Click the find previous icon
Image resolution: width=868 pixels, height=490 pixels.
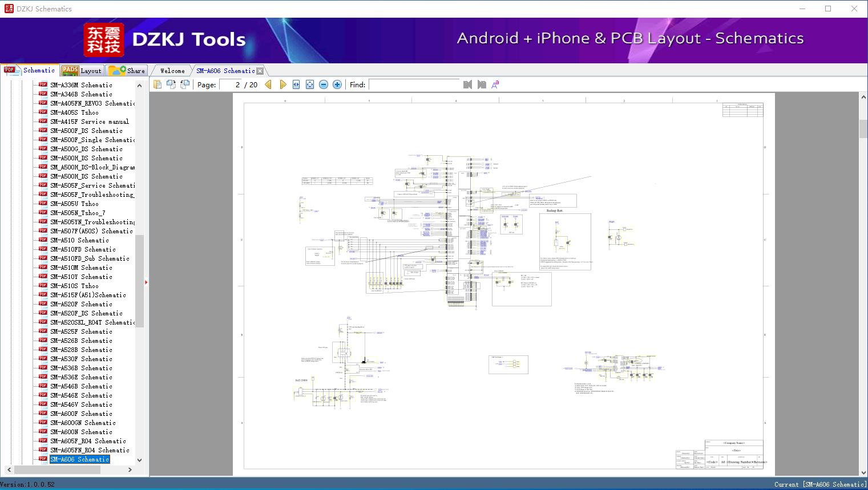[468, 84]
